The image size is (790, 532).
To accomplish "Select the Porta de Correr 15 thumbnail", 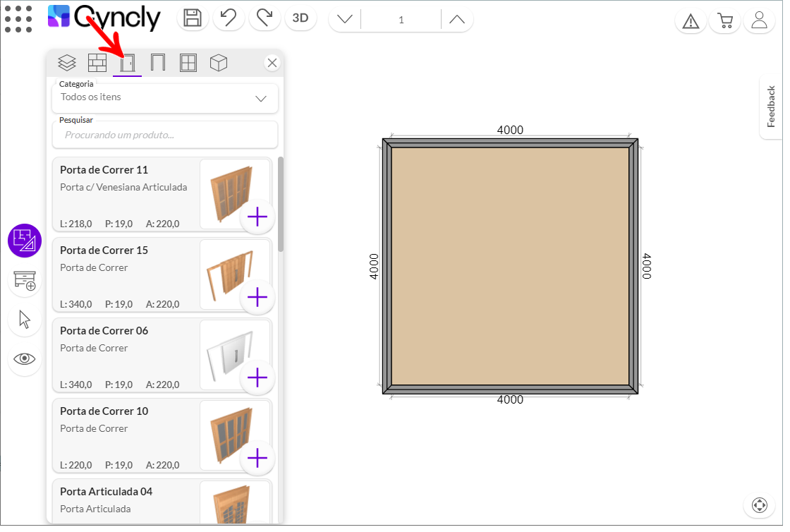I will 235,274.
